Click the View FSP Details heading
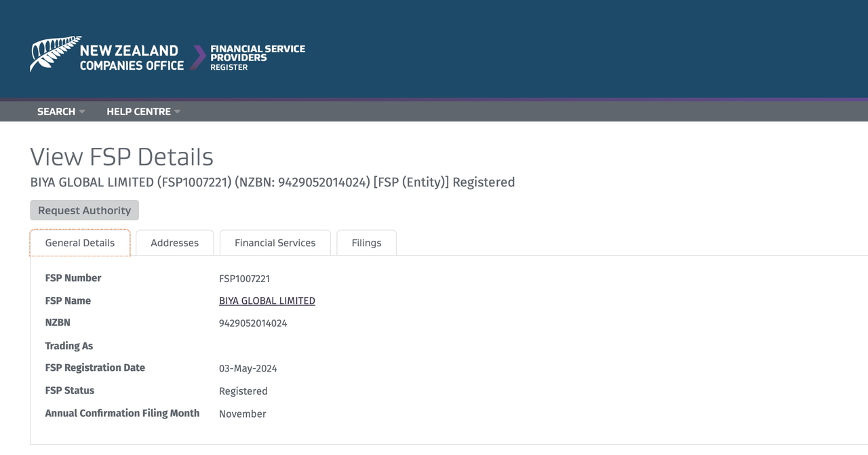Viewport: 868px width, 455px height. tap(121, 157)
